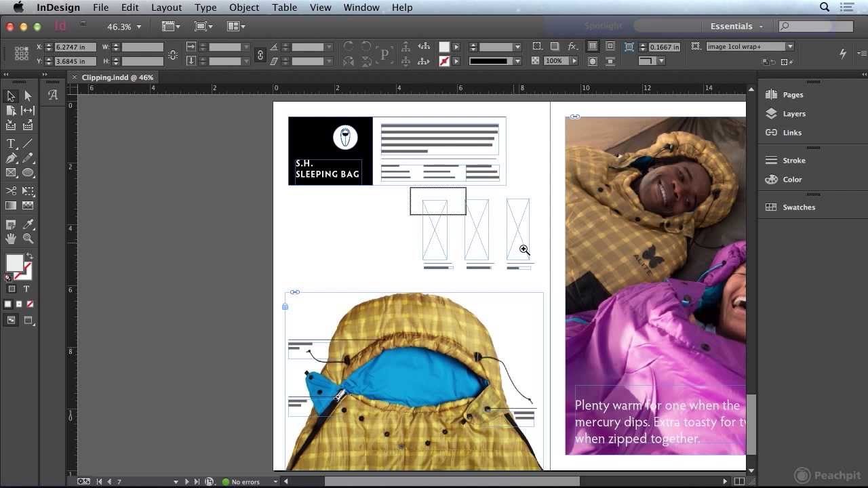Toggle Normal screen mode button
Image resolution: width=868 pixels, height=488 pixels.
(12, 321)
